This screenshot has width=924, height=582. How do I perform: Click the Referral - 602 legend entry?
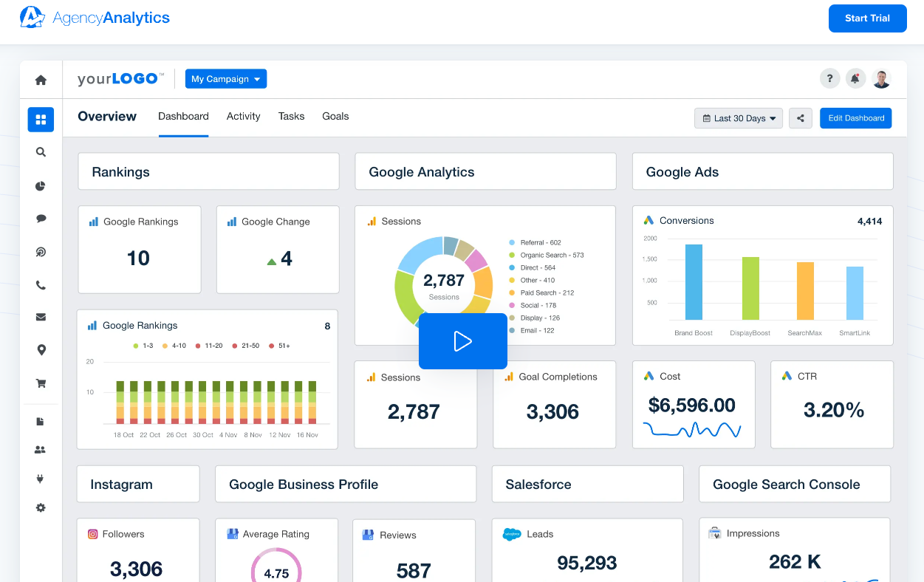[x=535, y=242]
